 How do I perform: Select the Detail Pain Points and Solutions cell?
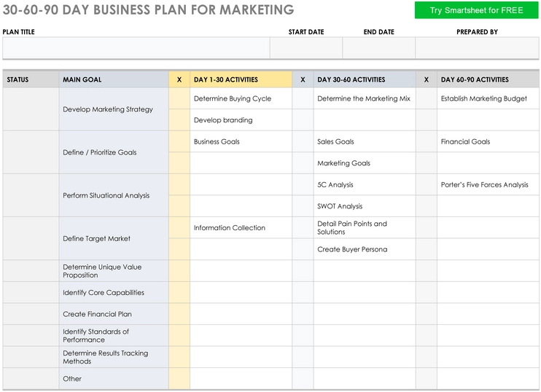(365, 227)
